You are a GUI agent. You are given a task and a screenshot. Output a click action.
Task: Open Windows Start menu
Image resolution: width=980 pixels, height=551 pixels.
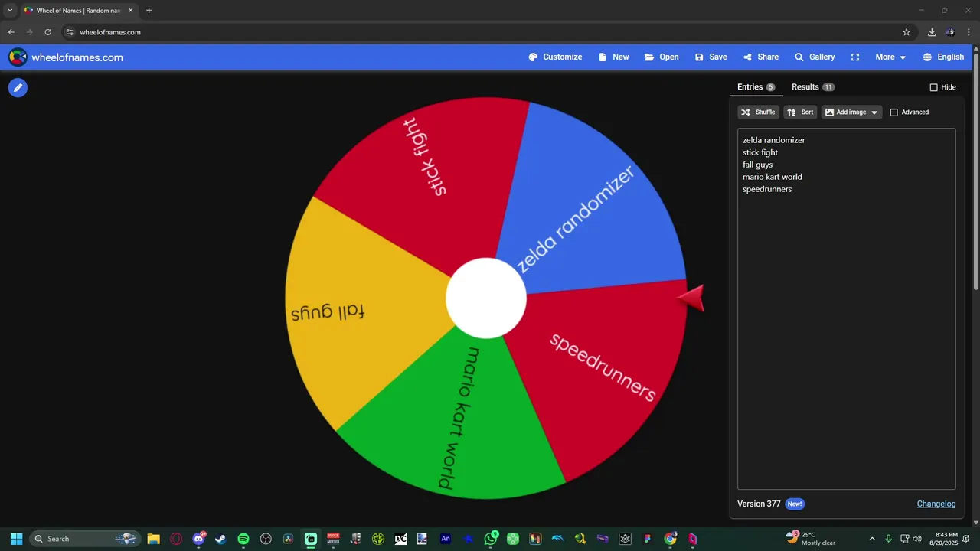(x=16, y=539)
